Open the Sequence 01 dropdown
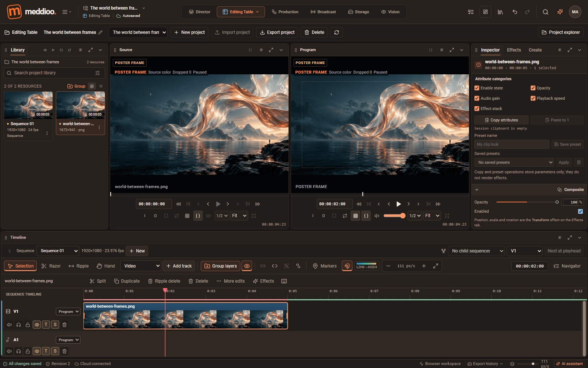This screenshot has width=588, height=368. pos(58,251)
